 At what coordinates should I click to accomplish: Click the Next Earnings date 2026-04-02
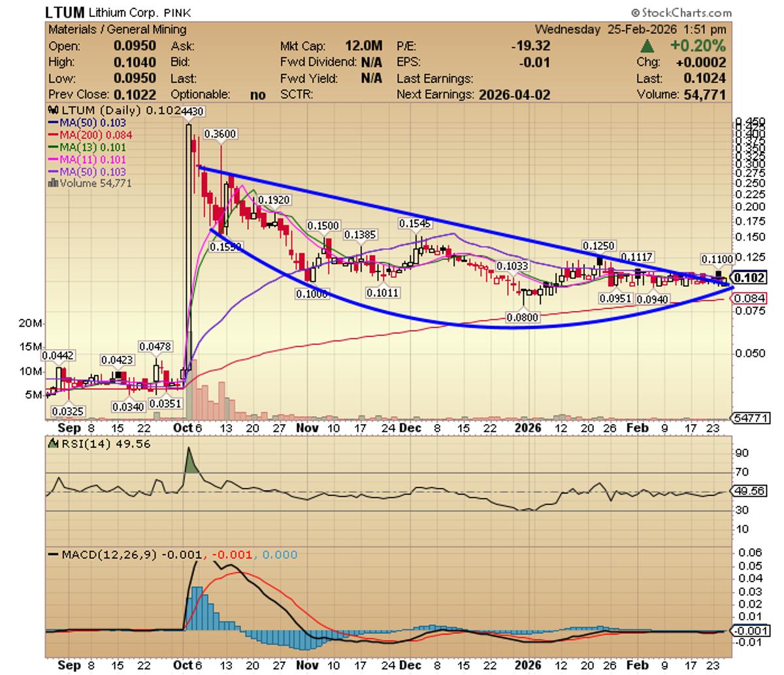coord(514,95)
